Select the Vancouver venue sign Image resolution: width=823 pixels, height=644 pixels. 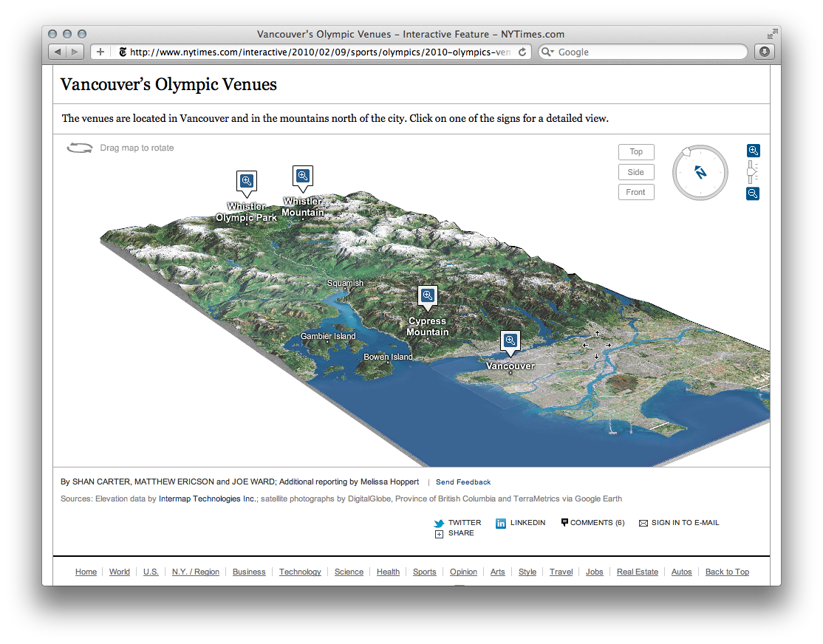510,340
